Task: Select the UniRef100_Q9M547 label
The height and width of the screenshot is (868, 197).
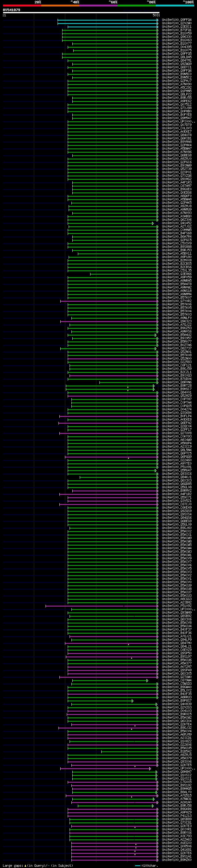Action: pos(176,118)
